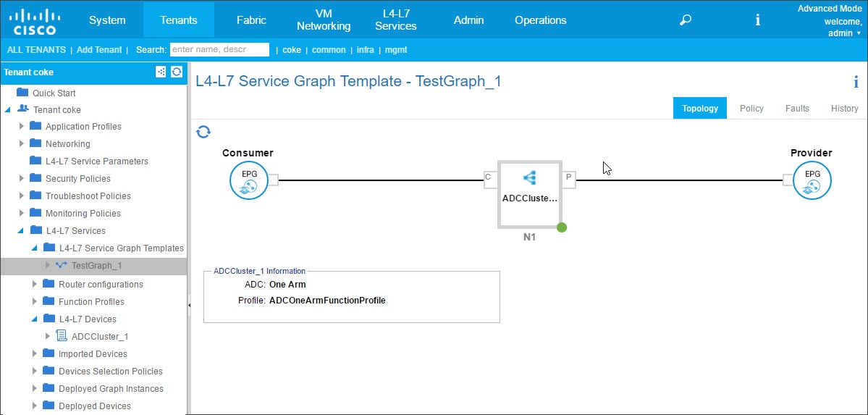Collapse the Tenant coke tree node

(8, 109)
